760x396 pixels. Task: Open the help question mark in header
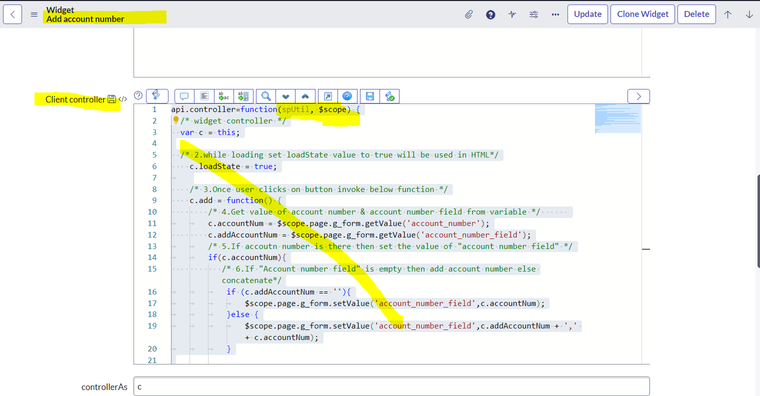coord(491,15)
